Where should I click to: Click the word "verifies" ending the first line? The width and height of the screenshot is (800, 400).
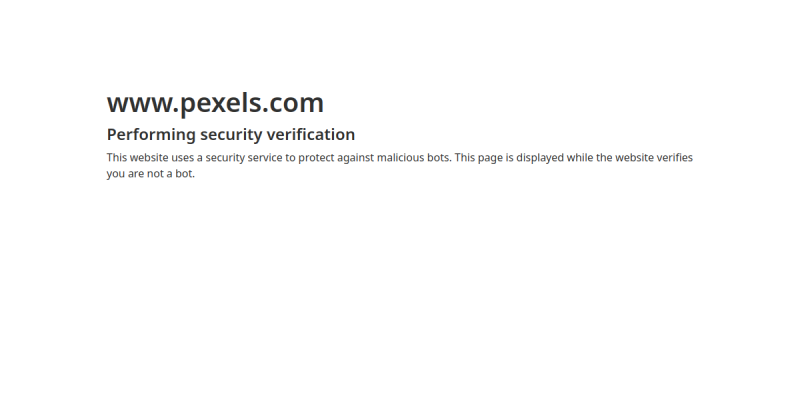click(x=674, y=158)
